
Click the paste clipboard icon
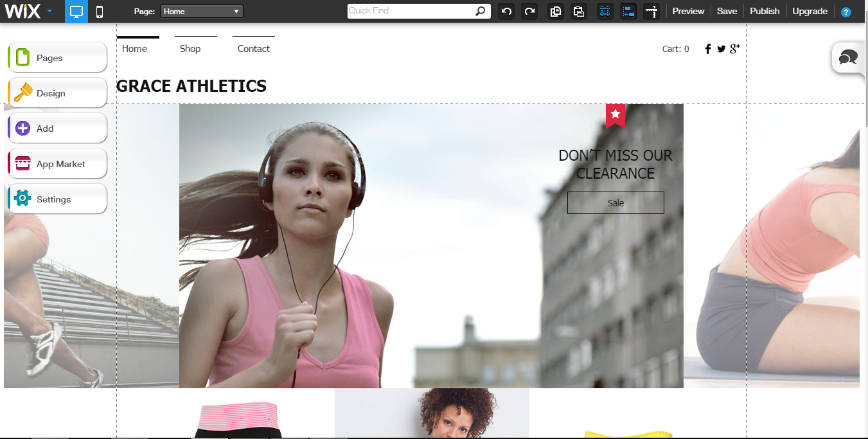[x=579, y=12]
